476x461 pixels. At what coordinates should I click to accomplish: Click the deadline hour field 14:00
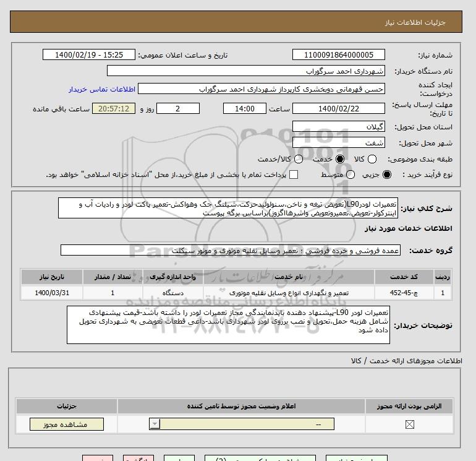[x=245, y=108]
